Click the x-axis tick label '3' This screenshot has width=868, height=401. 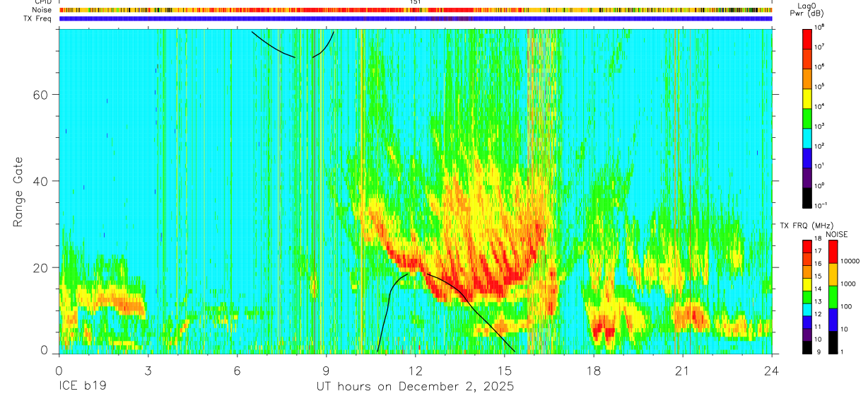(x=148, y=370)
